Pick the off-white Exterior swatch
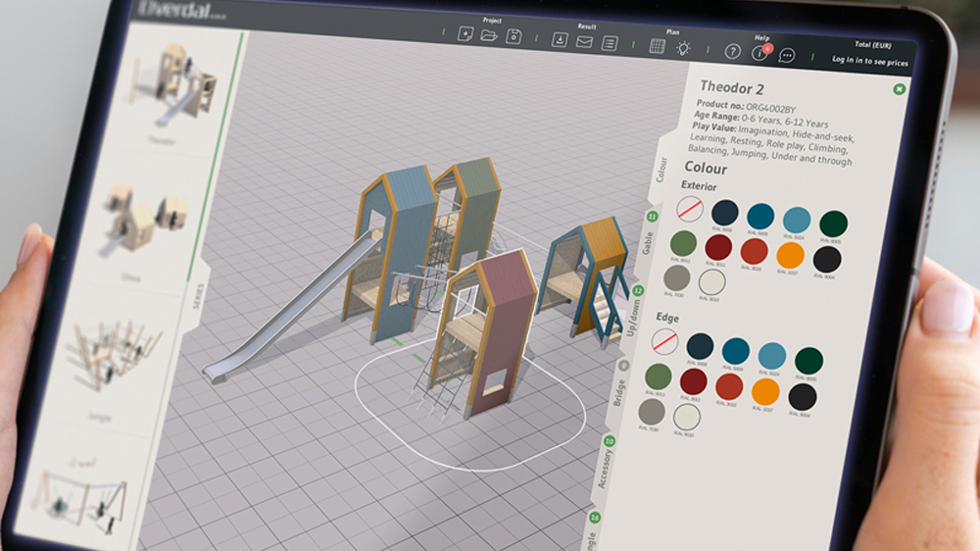980x551 pixels. (711, 282)
